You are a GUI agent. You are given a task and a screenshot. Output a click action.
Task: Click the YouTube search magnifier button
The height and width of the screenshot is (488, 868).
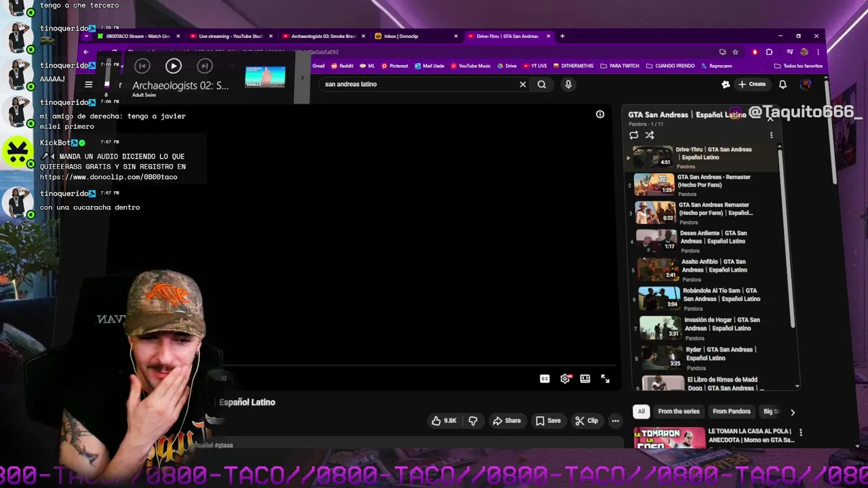[542, 84]
